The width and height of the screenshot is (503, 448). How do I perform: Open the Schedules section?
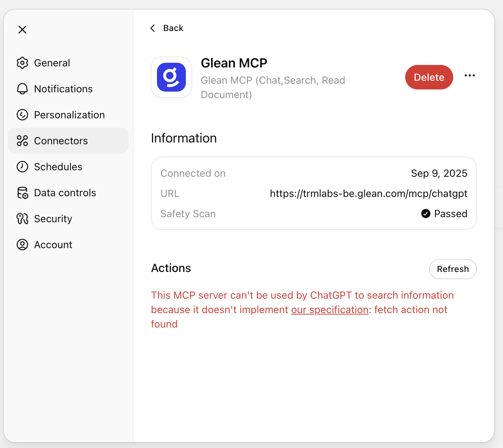click(68, 167)
